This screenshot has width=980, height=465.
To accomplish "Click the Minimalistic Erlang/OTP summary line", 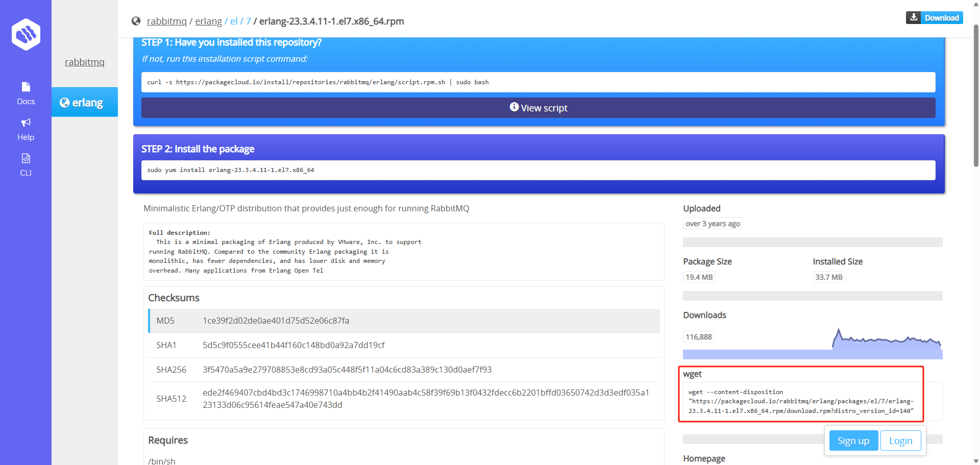I will [x=306, y=208].
